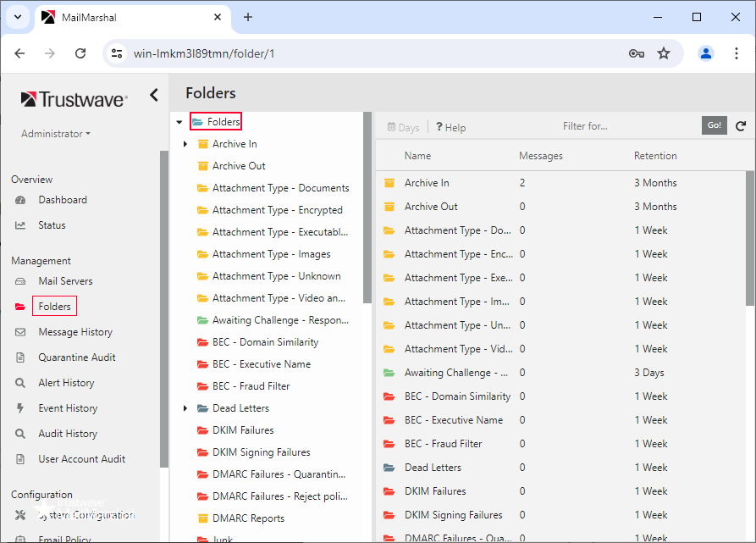Select BEC - Fraud Filter in tree
Screen dimensions: 756x543
coord(251,386)
